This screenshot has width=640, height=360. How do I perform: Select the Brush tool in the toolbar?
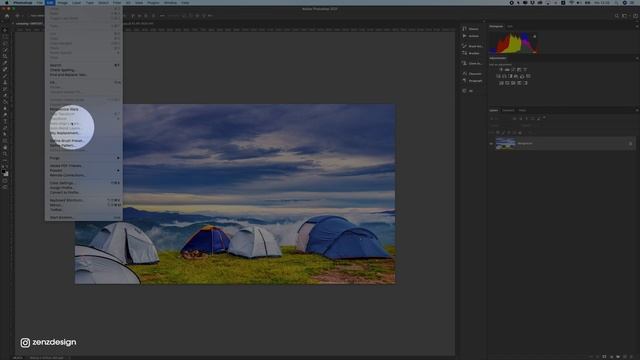pos(5,76)
